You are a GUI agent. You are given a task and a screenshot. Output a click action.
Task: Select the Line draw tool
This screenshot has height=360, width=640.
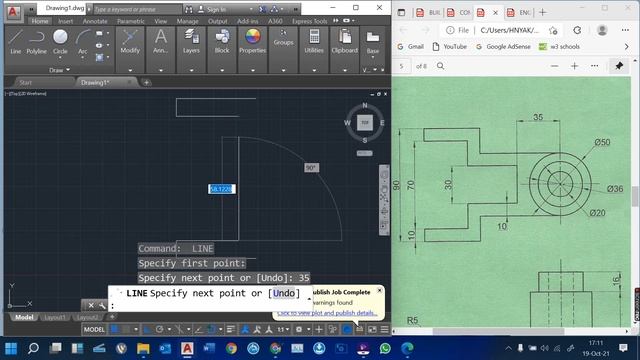15,42
